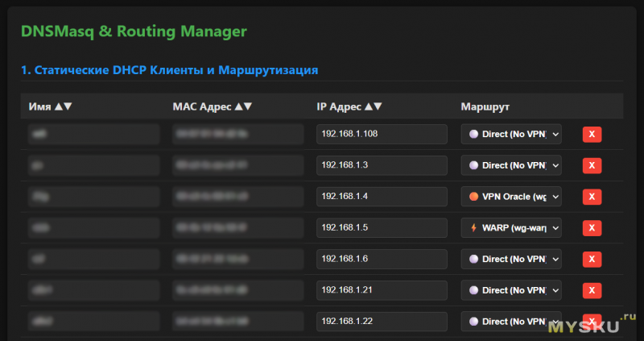The image size is (644, 341).
Task: Delete the 192.168.1.21 client row
Action: [592, 290]
